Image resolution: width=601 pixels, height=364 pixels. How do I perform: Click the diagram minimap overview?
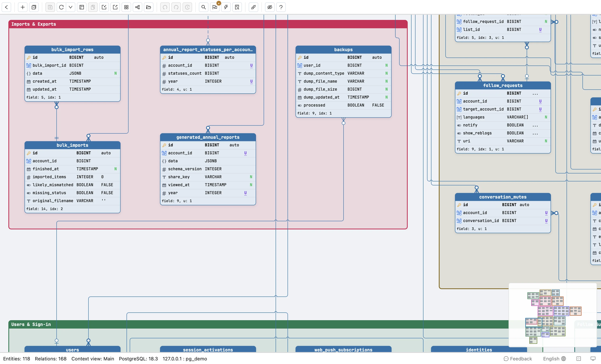[x=552, y=315]
